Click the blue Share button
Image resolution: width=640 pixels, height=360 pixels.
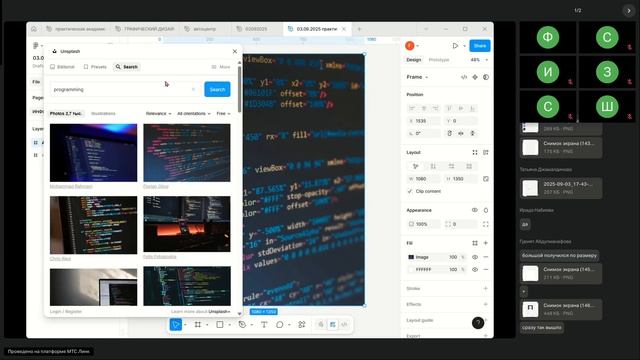tap(480, 46)
